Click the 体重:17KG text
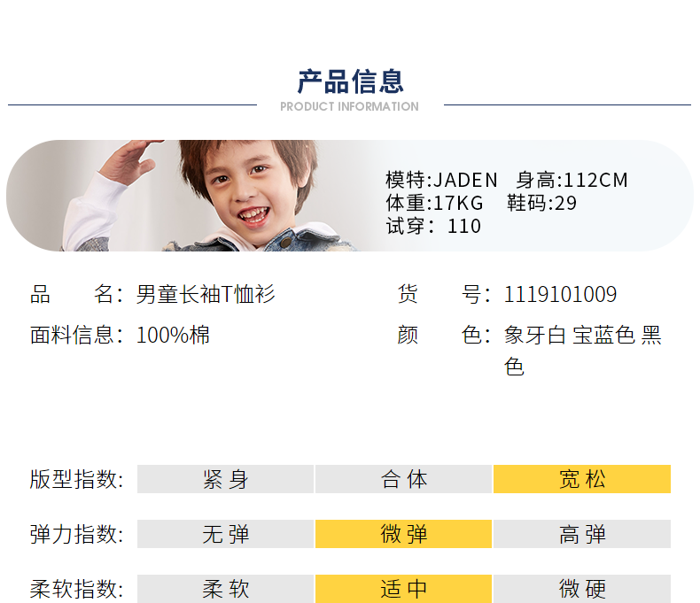 coord(434,204)
